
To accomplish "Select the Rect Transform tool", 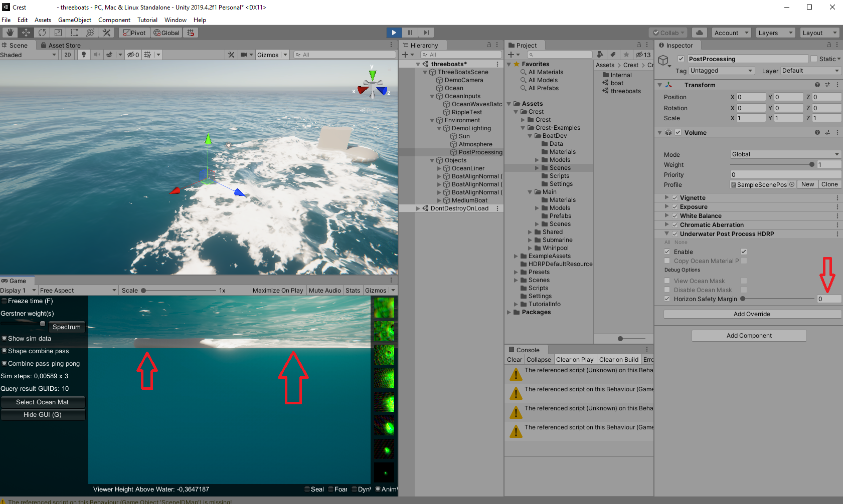I will pos(74,32).
